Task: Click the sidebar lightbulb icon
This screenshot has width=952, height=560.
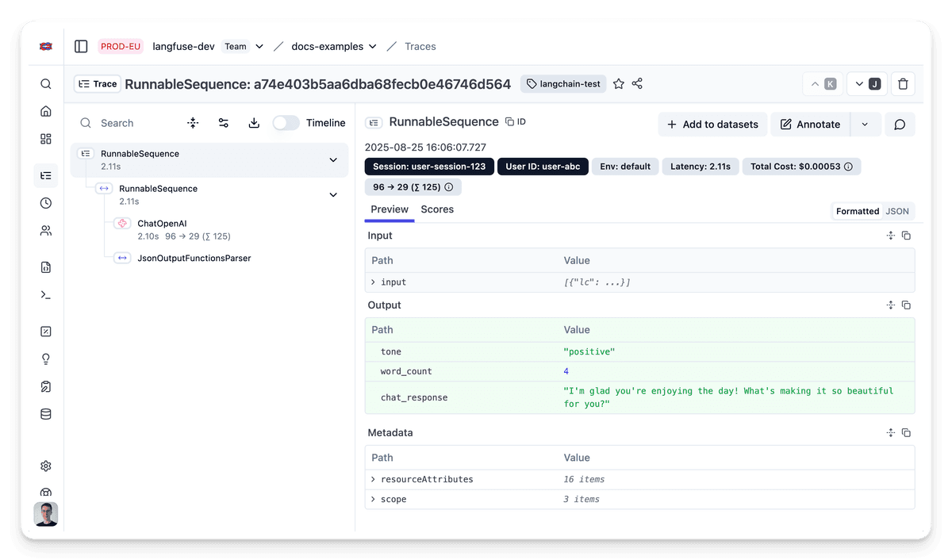Action: click(x=46, y=359)
